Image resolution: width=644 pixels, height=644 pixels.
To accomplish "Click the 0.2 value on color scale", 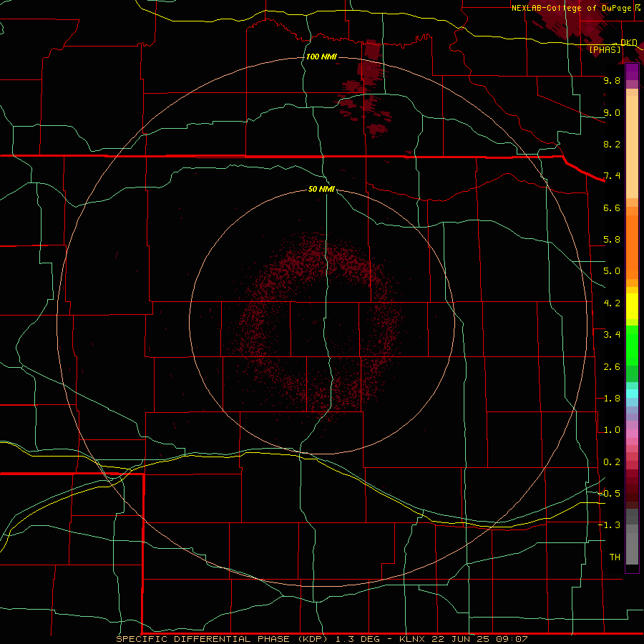I will [612, 462].
